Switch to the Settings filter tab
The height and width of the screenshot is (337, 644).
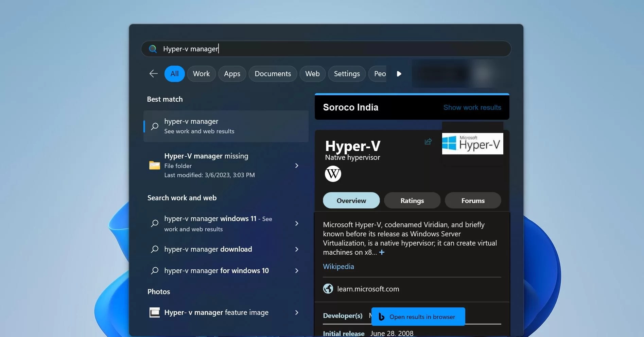[x=347, y=74]
